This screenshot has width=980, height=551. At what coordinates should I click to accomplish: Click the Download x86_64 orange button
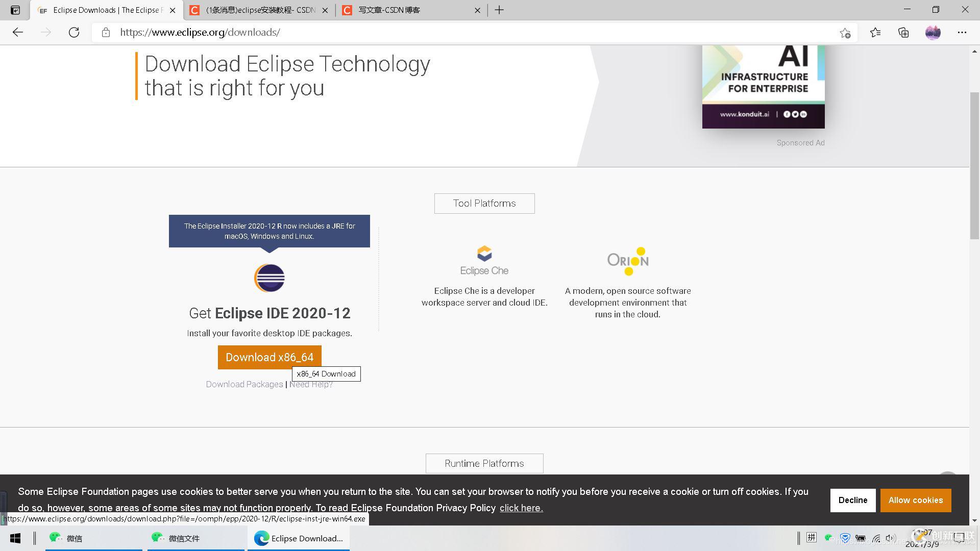[x=269, y=357]
